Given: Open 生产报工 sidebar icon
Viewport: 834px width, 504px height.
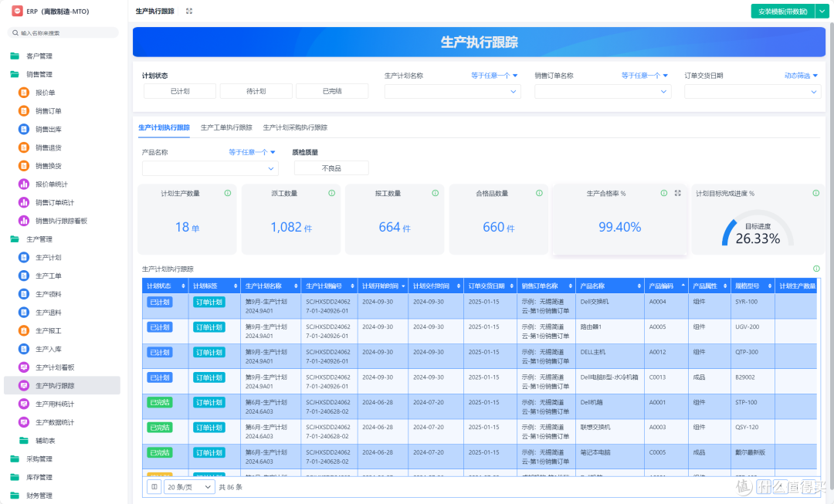Looking at the screenshot, I should tap(24, 330).
